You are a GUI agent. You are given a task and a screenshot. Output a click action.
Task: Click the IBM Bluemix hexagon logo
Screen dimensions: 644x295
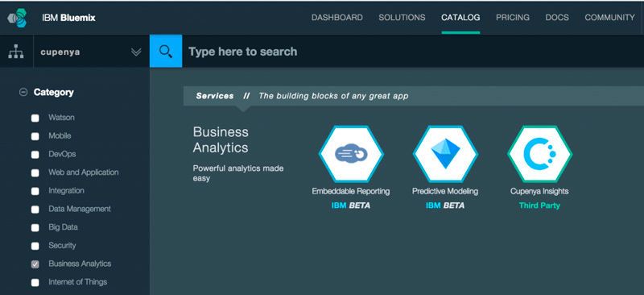click(17, 18)
